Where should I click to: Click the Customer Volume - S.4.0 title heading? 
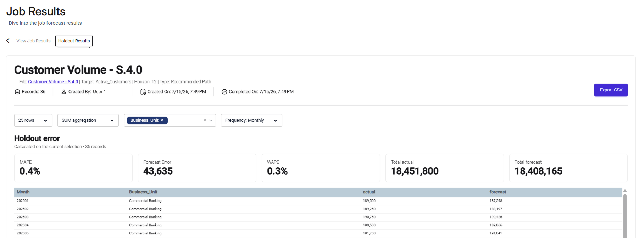78,70
